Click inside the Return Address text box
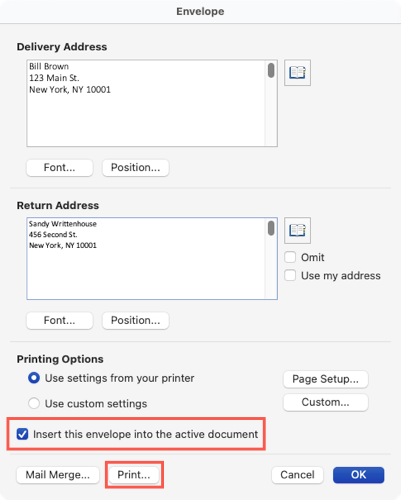Image resolution: width=401 pixels, height=500 pixels. tap(146, 259)
